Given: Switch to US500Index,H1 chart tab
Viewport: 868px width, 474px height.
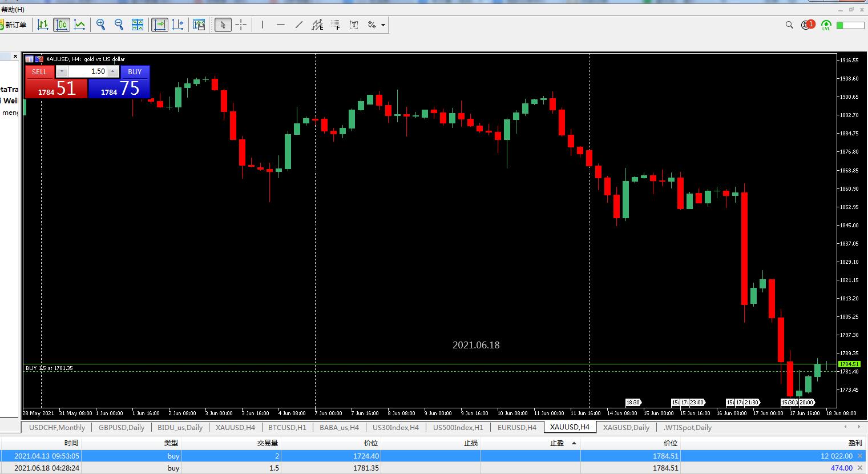Looking at the screenshot, I should [x=458, y=427].
